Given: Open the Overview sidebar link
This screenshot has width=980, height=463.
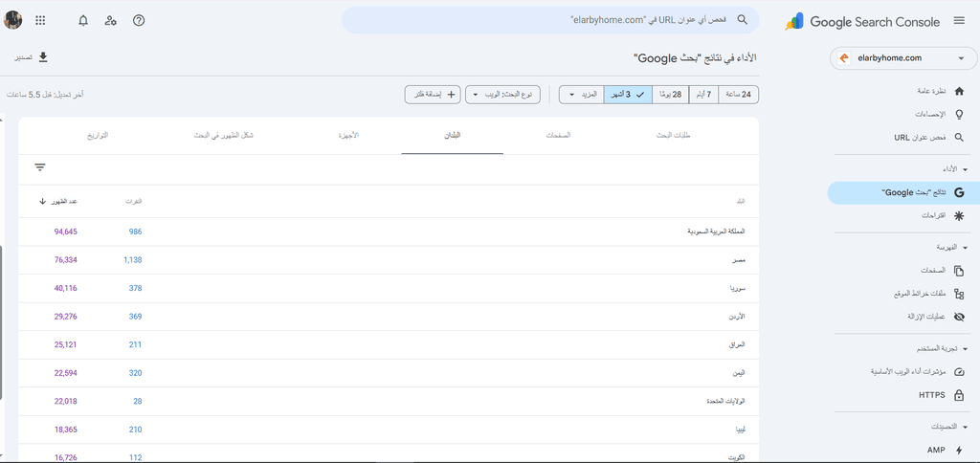Looking at the screenshot, I should tap(931, 91).
